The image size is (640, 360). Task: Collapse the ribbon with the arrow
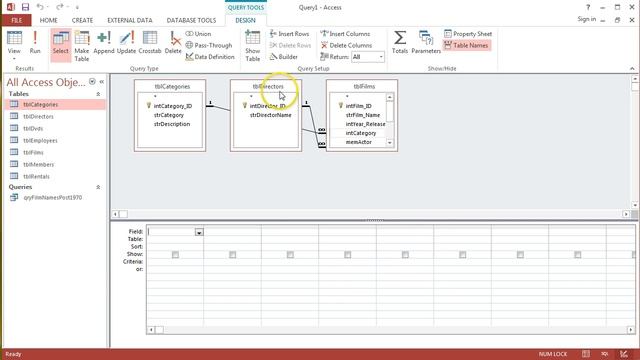click(632, 69)
